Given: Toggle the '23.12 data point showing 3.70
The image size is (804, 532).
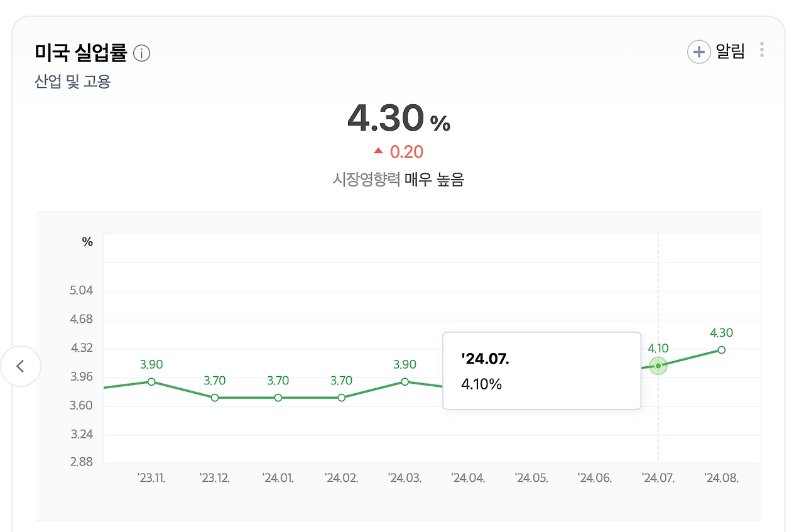Looking at the screenshot, I should pos(215,397).
